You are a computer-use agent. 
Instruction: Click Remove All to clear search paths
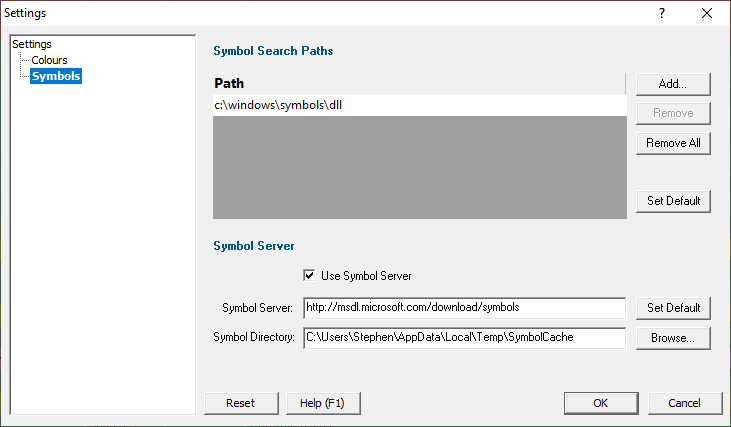[673, 143]
